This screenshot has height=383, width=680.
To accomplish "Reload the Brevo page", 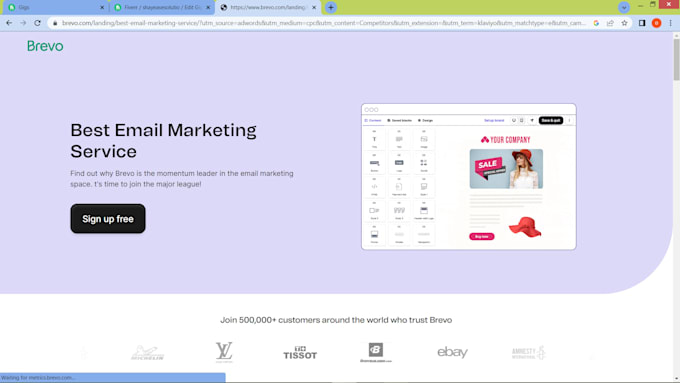I will [37, 23].
